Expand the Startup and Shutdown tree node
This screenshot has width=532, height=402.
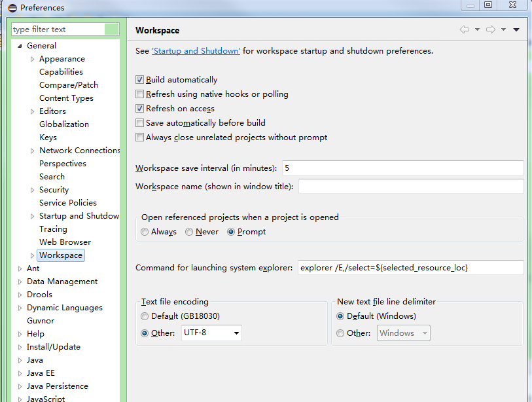coord(32,216)
